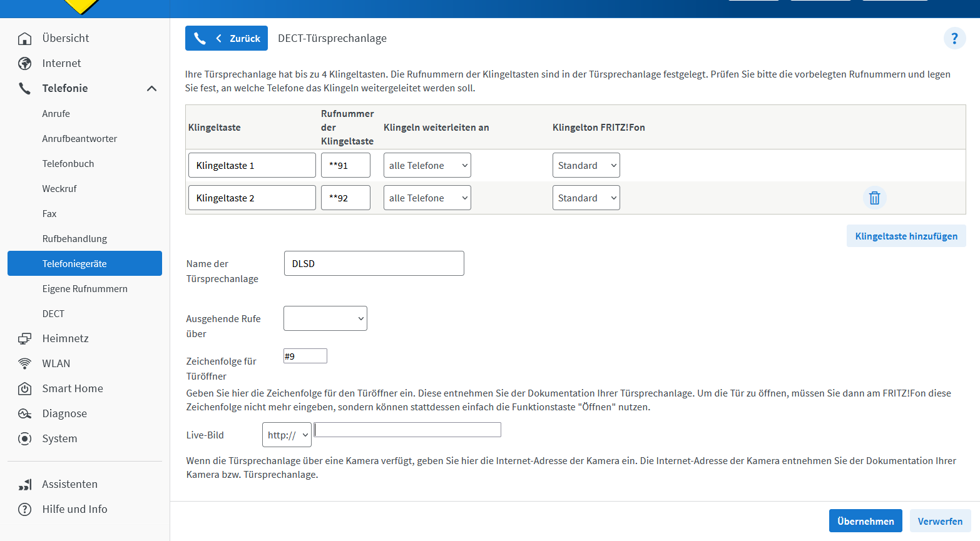
Task: Click the Hilfe und Info question icon
Action: point(24,510)
